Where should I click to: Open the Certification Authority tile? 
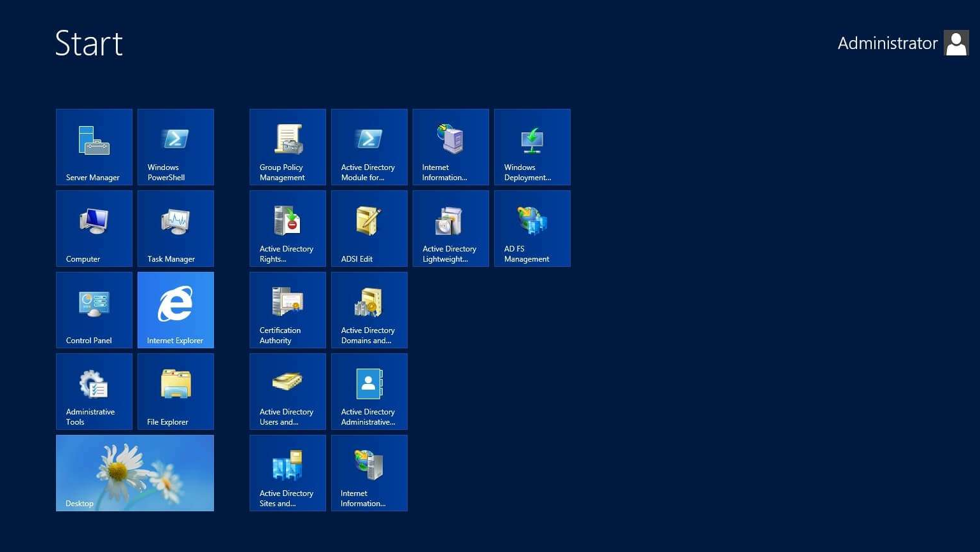pos(288,310)
